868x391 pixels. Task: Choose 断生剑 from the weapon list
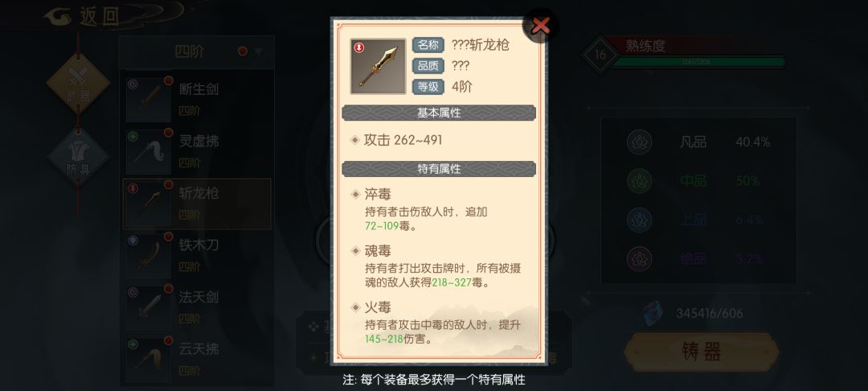click(197, 99)
